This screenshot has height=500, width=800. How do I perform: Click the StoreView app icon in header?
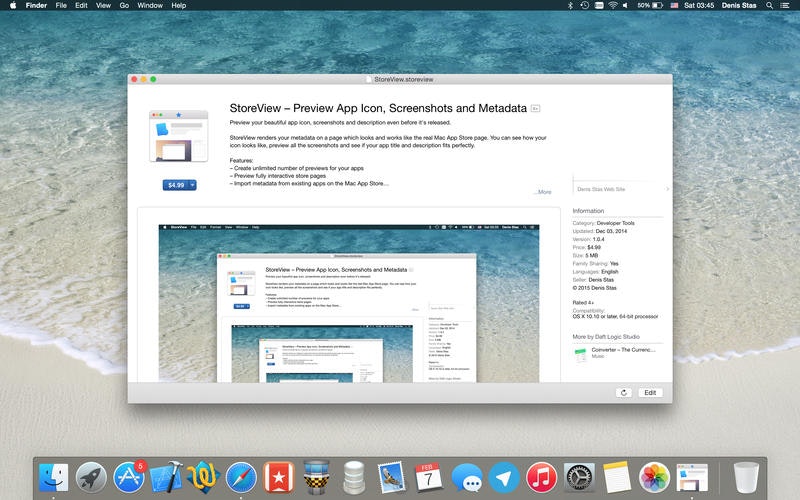point(179,136)
